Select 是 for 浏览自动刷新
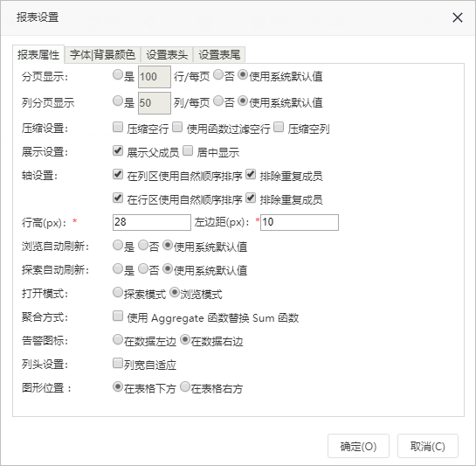Screen dimensions: 476x466 tap(118, 245)
